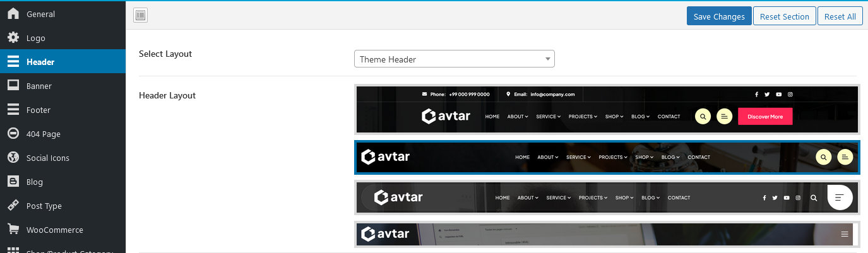Click the Select Layout dropdown arrow
868x253 pixels.
547,59
